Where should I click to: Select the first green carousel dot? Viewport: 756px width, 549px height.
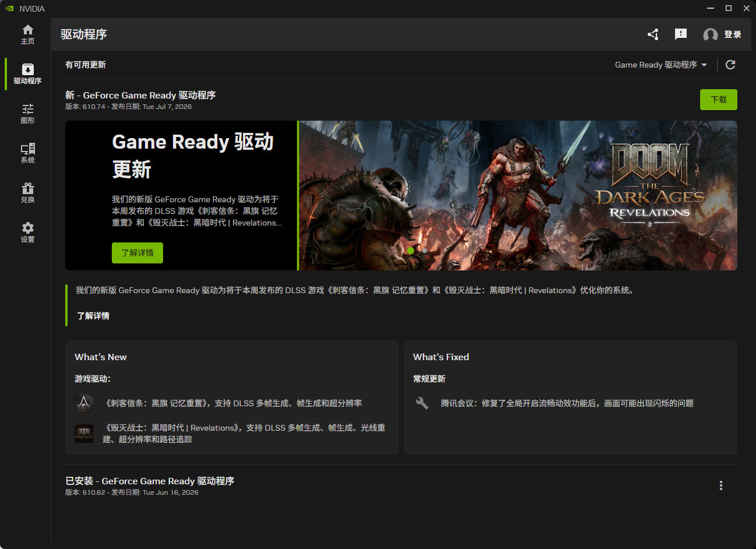[411, 251]
